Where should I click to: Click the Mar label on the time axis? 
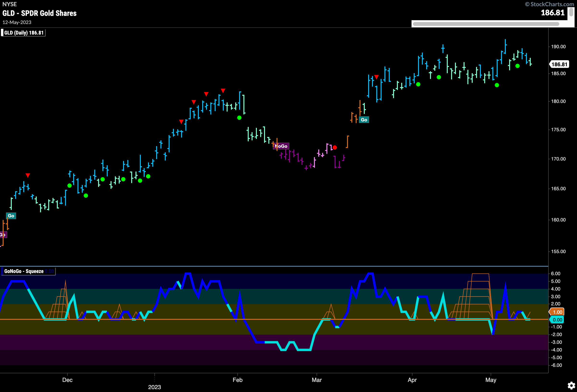pos(317,380)
